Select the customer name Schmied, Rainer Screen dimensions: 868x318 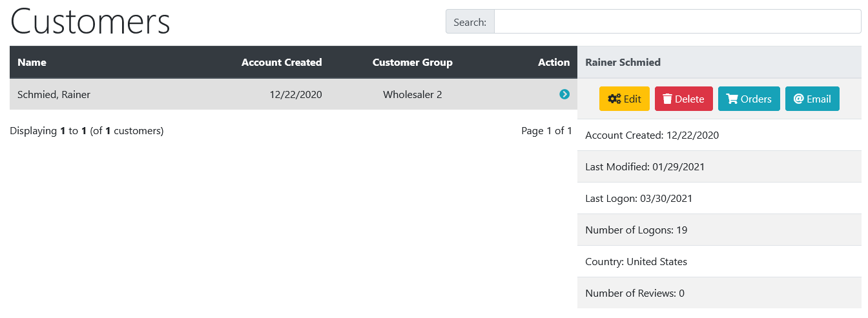click(54, 95)
